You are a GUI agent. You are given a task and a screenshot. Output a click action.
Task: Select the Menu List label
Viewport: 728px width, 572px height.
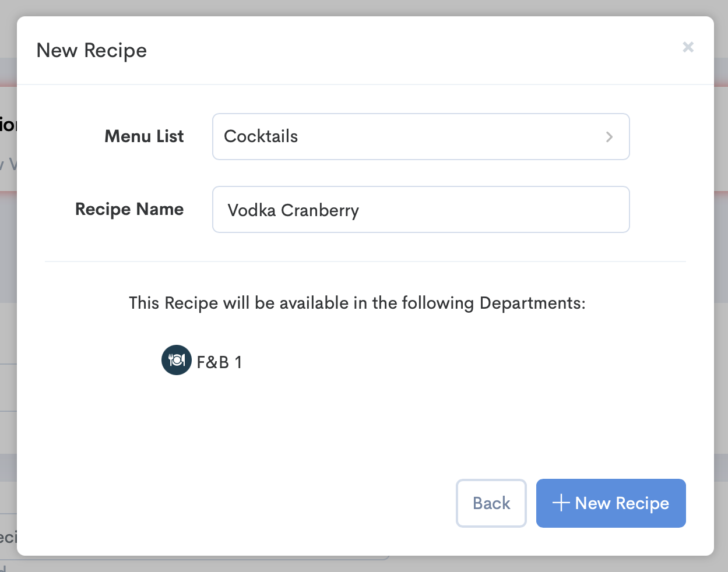pos(144,136)
